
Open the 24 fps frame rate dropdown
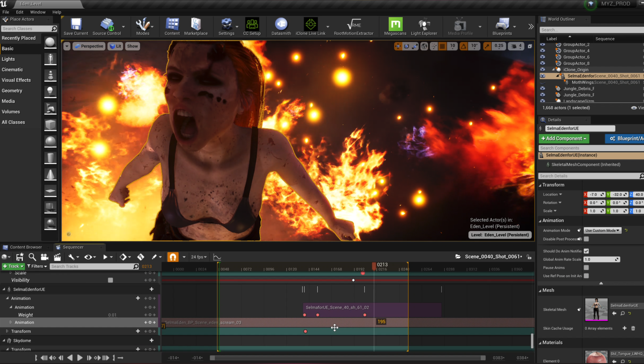199,257
